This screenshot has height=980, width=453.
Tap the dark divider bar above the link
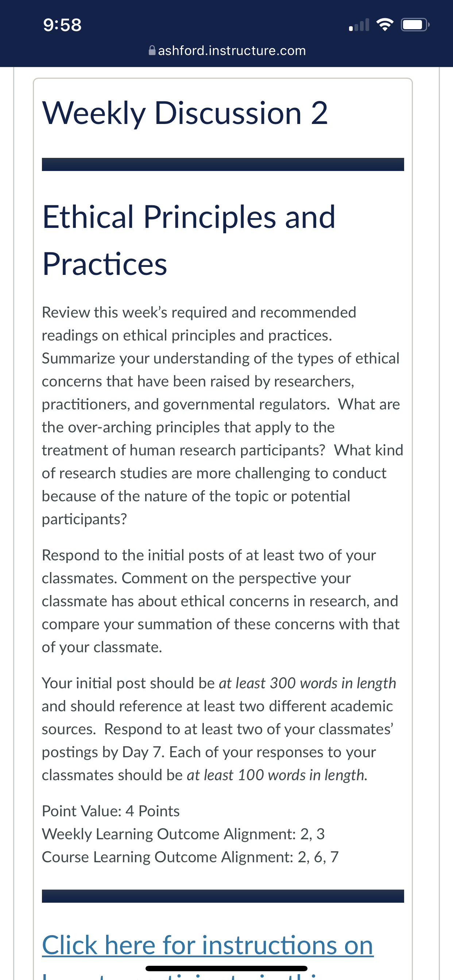[223, 896]
